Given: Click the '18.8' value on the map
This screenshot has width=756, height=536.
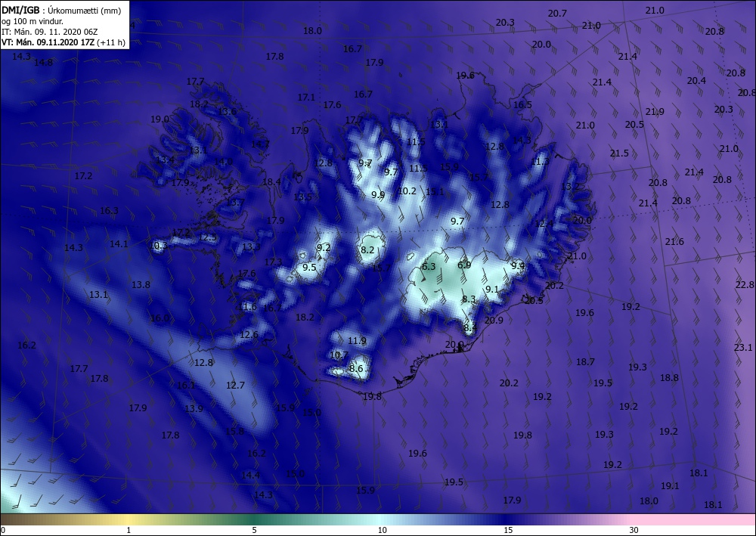Looking at the screenshot, I should [670, 378].
